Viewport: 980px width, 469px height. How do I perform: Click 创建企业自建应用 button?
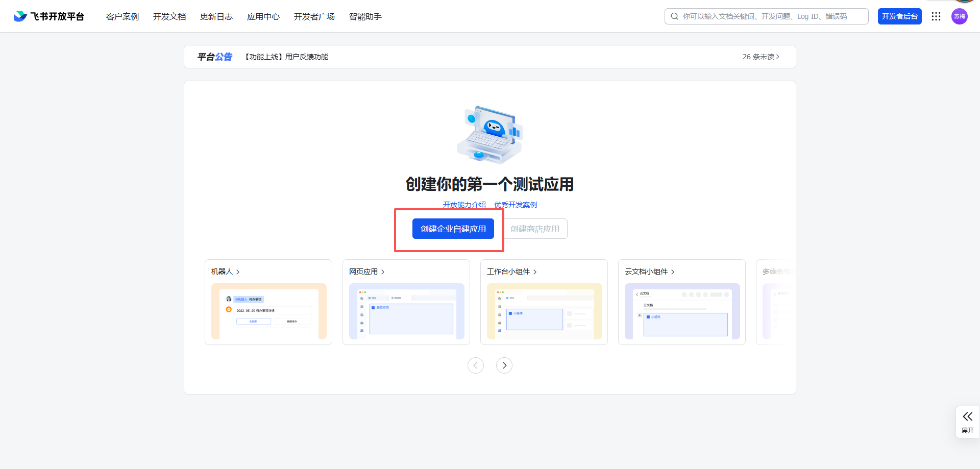pos(453,229)
